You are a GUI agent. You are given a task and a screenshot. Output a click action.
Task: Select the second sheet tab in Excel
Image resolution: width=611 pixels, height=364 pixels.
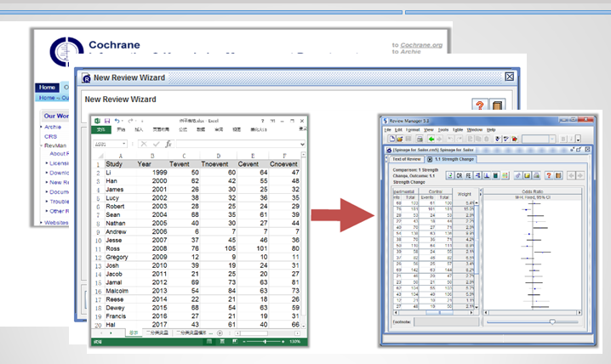click(x=157, y=333)
